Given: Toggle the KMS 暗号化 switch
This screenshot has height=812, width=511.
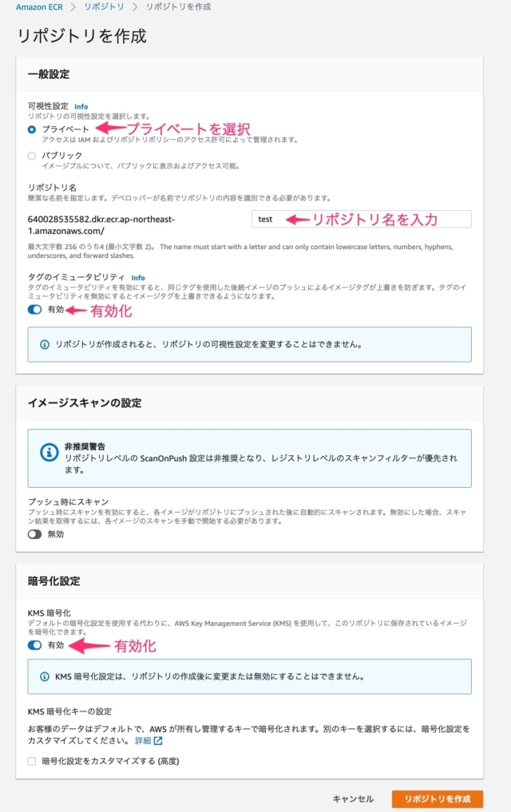Looking at the screenshot, I should point(34,645).
